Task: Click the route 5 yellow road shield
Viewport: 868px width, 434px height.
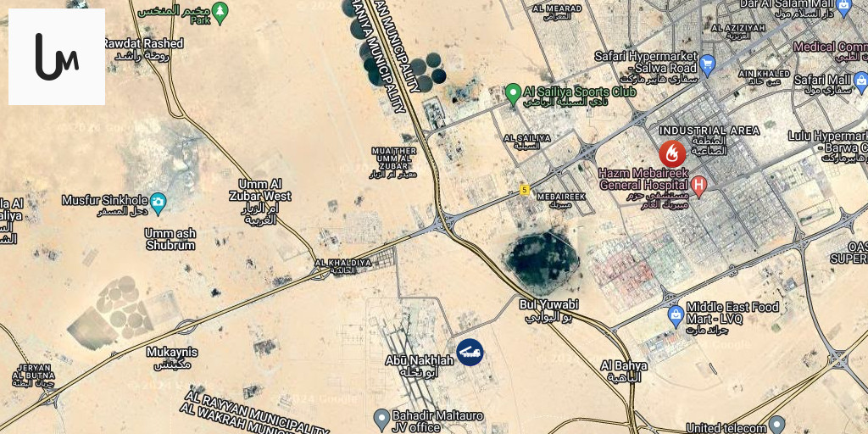Action: click(524, 190)
